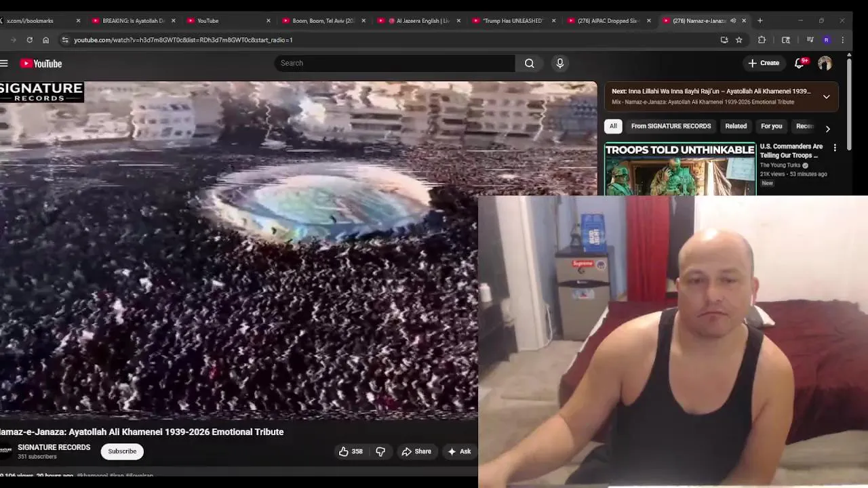This screenshot has width=868, height=488.
Task: Subscribe to SIGNATURE RECORDS channel
Action: click(x=122, y=451)
